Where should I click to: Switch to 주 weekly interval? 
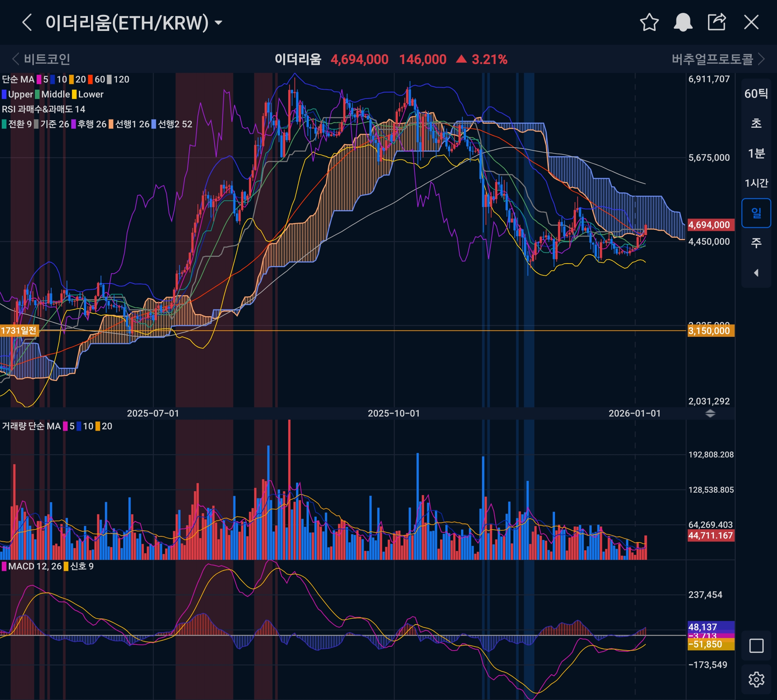click(756, 243)
